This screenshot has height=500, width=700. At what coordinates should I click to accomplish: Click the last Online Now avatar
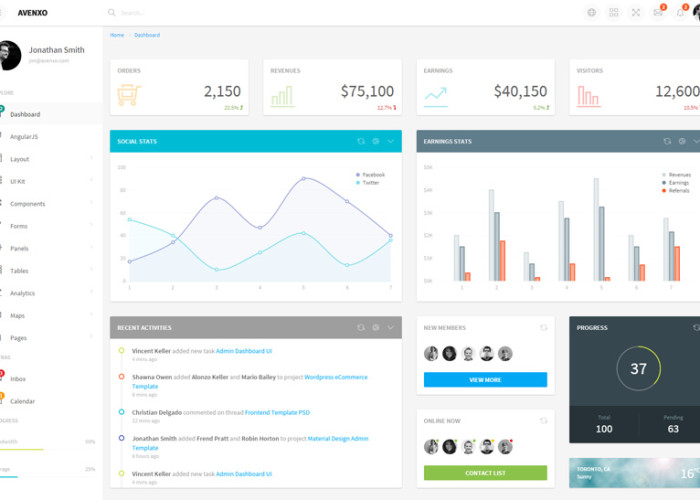pos(505,446)
